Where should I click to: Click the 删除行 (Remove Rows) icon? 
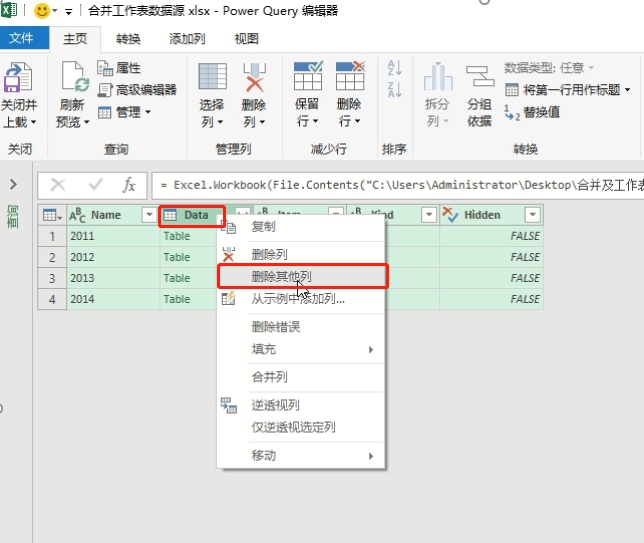point(350,76)
